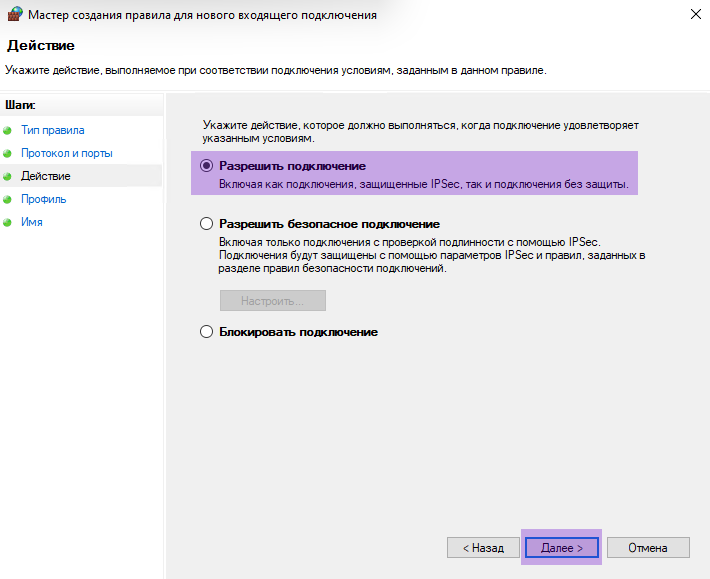Image resolution: width=710 pixels, height=579 pixels.
Task: Select "Блокировать подключение" radio option
Action: click(206, 332)
